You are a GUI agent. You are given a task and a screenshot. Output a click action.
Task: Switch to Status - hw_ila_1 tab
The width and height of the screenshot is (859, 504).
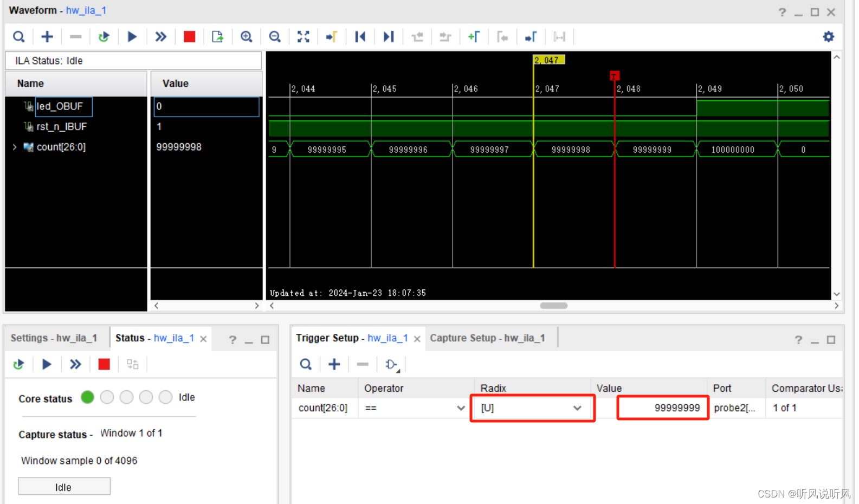[x=155, y=338]
